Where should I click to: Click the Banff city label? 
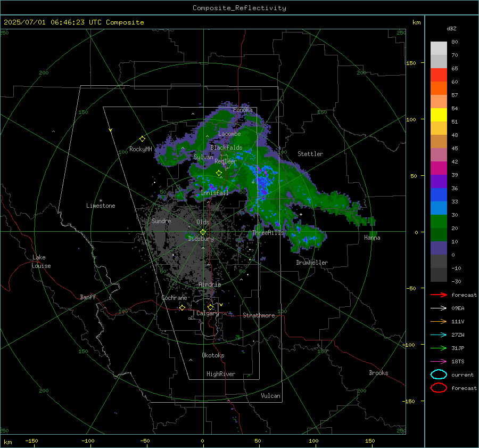[x=88, y=297]
